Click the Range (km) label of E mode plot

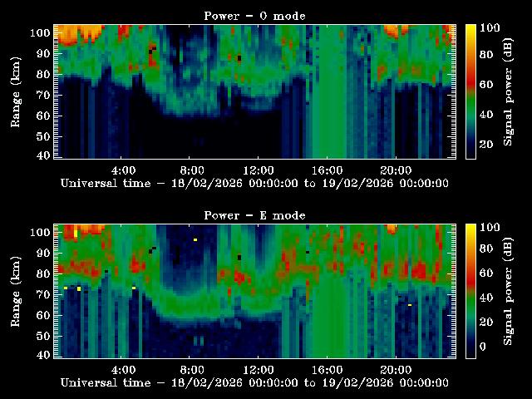(x=16, y=291)
